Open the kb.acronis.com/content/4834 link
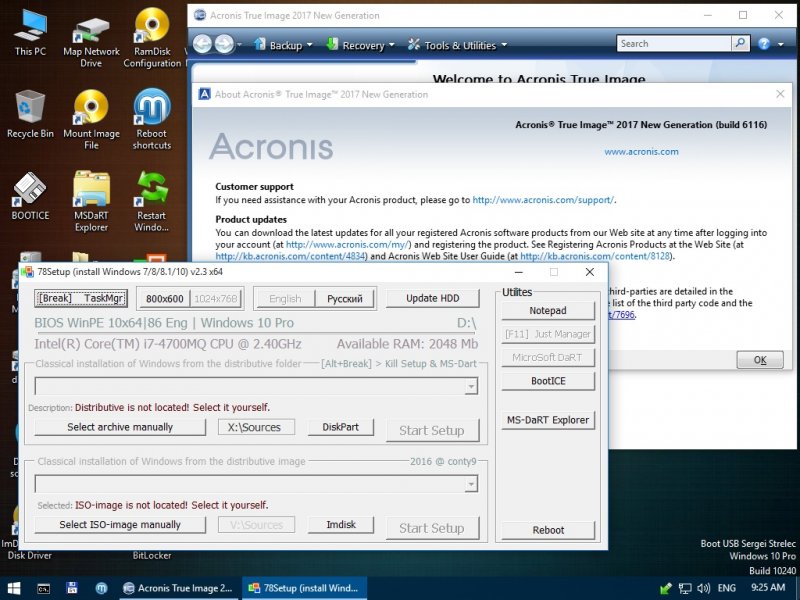The width and height of the screenshot is (800, 600). click(x=290, y=256)
